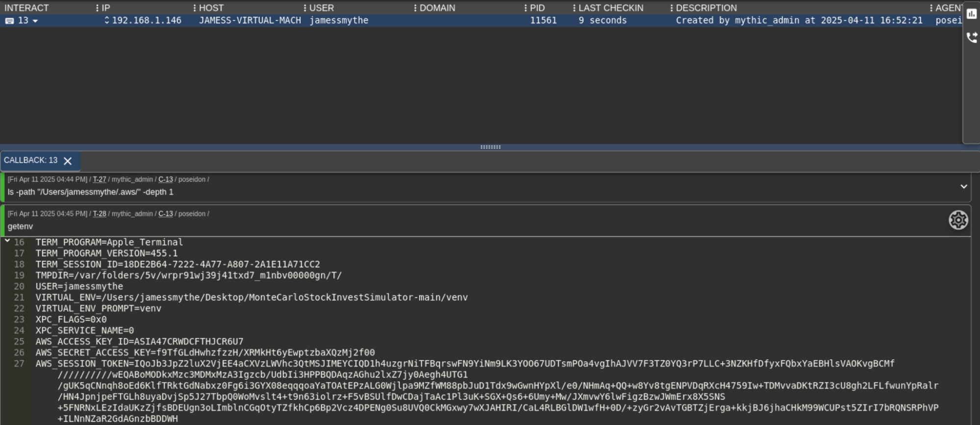Click the keyboard interact icon for callback 13
980x425 pixels.
[x=9, y=21]
